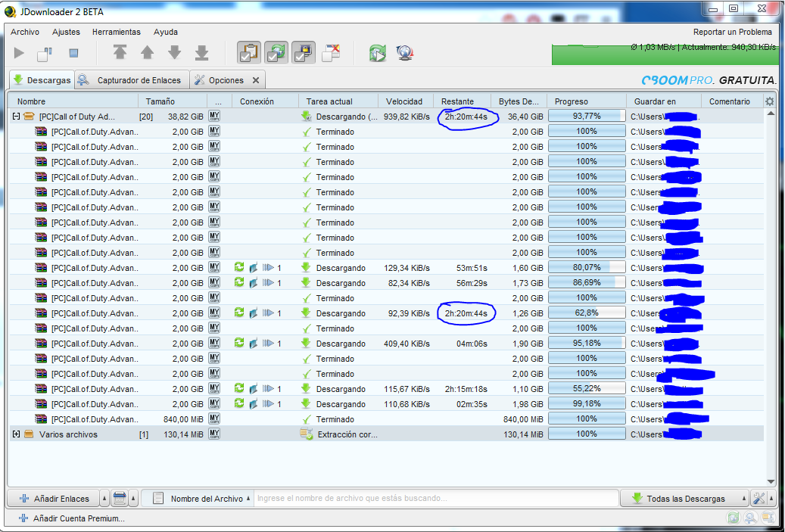The width and height of the screenshot is (785, 532).
Task: Select the row with remaining time 04m:06s
Action: pyautogui.click(x=387, y=344)
